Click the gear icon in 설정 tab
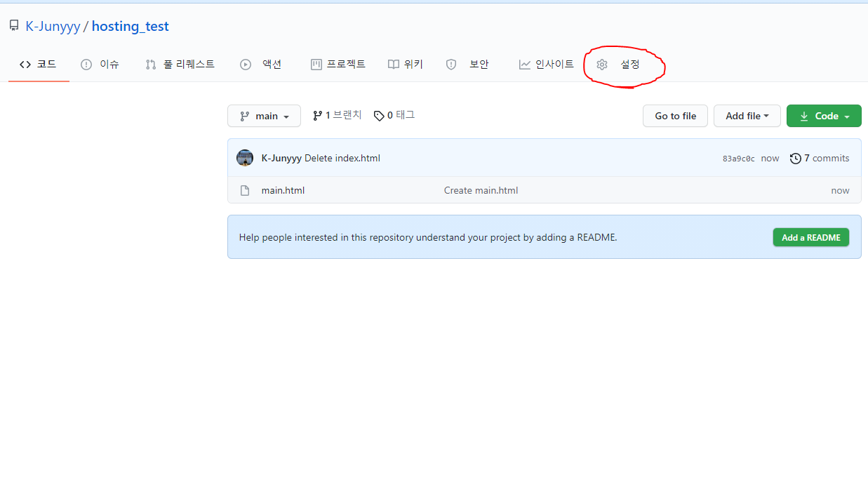The height and width of the screenshot is (501, 868). point(602,65)
